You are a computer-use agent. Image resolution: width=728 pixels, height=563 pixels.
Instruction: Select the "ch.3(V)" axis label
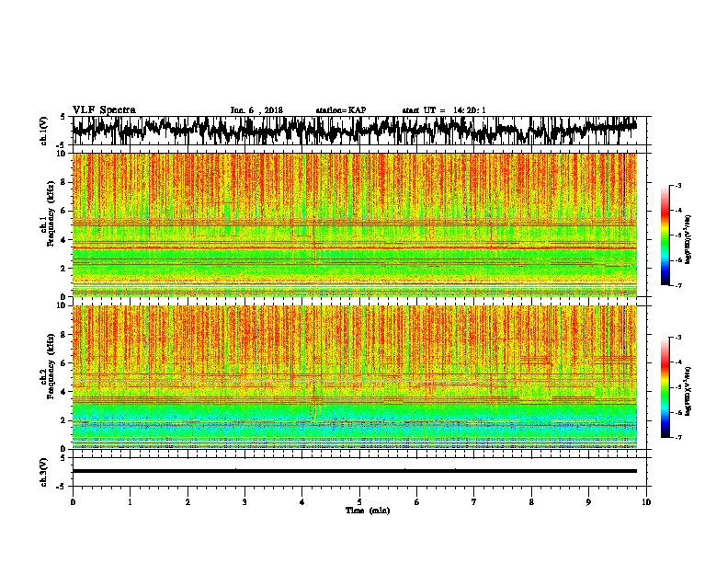tap(44, 472)
